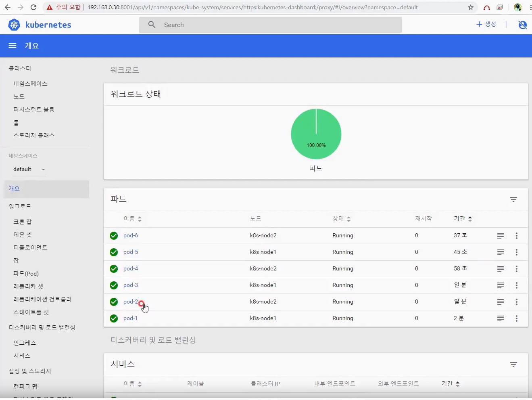Reload the browser page
The height and width of the screenshot is (400, 532).
(33, 7)
